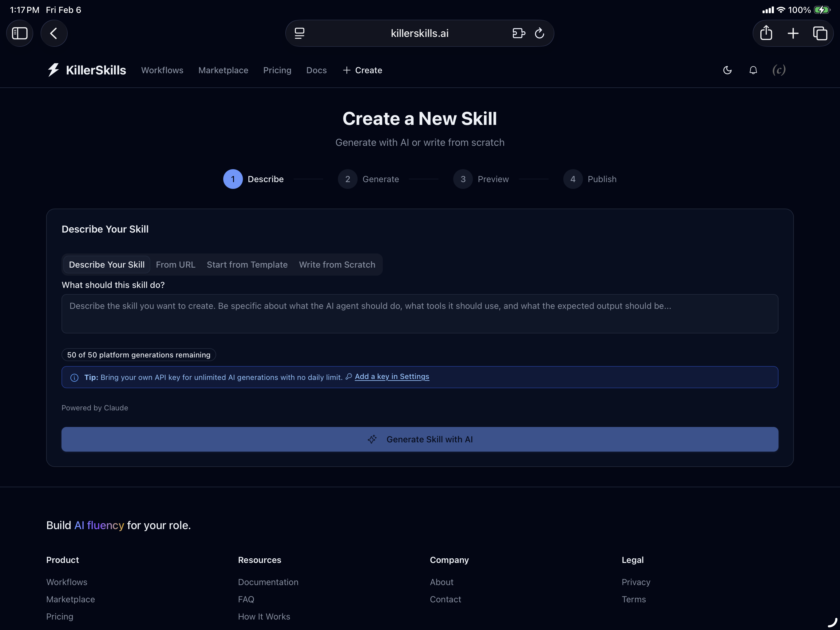Follow the Add a key in Settings link
Viewport: 840px width, 630px height.
coord(391,377)
